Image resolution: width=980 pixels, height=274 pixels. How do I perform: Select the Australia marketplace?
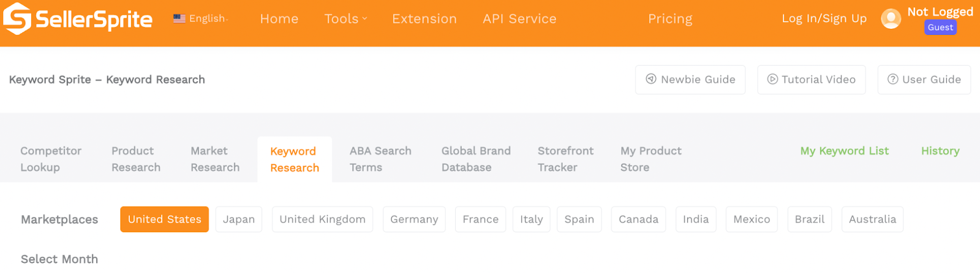[872, 219]
